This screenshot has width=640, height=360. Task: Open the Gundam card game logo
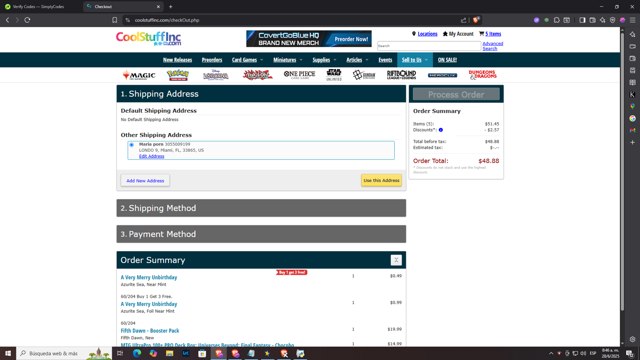(364, 75)
